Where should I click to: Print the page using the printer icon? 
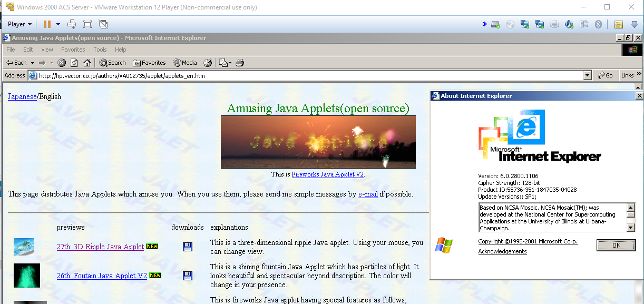pyautogui.click(x=239, y=62)
